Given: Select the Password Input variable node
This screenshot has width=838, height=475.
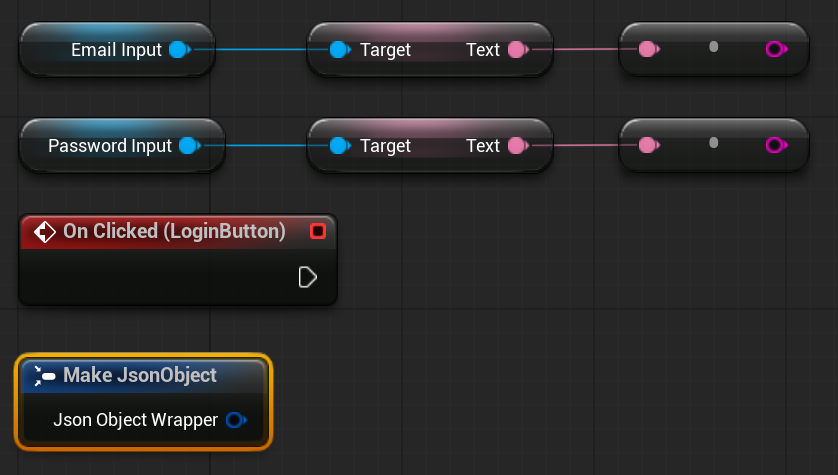Looking at the screenshot, I should point(122,145).
